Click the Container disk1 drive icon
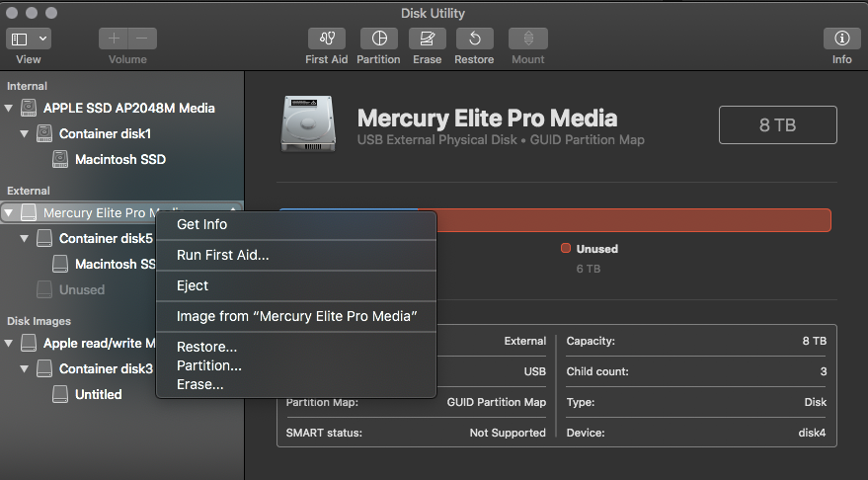The height and width of the screenshot is (480, 868). (44, 133)
